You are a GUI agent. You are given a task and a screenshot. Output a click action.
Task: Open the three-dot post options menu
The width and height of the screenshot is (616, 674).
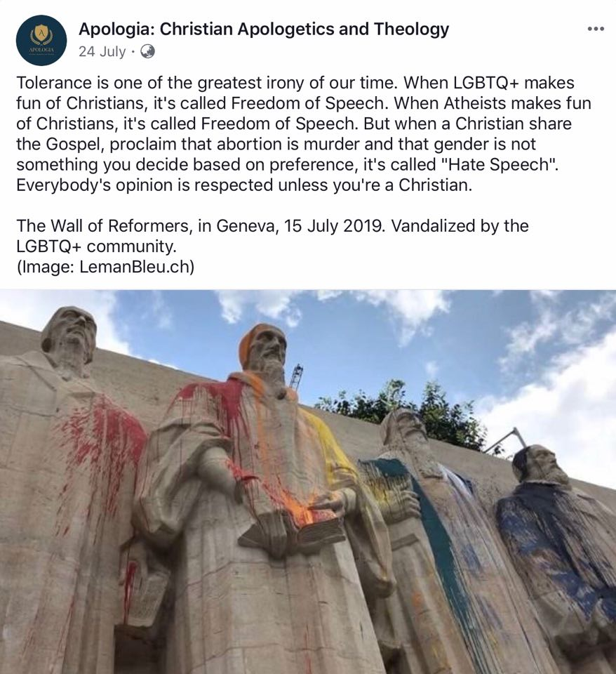pos(596,29)
